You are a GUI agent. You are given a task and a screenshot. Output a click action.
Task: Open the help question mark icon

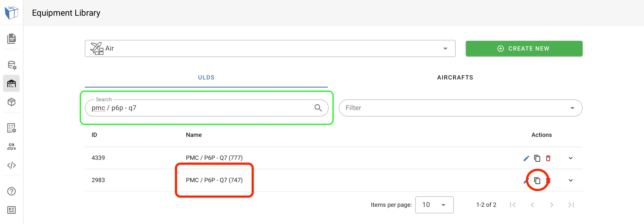[x=12, y=191]
